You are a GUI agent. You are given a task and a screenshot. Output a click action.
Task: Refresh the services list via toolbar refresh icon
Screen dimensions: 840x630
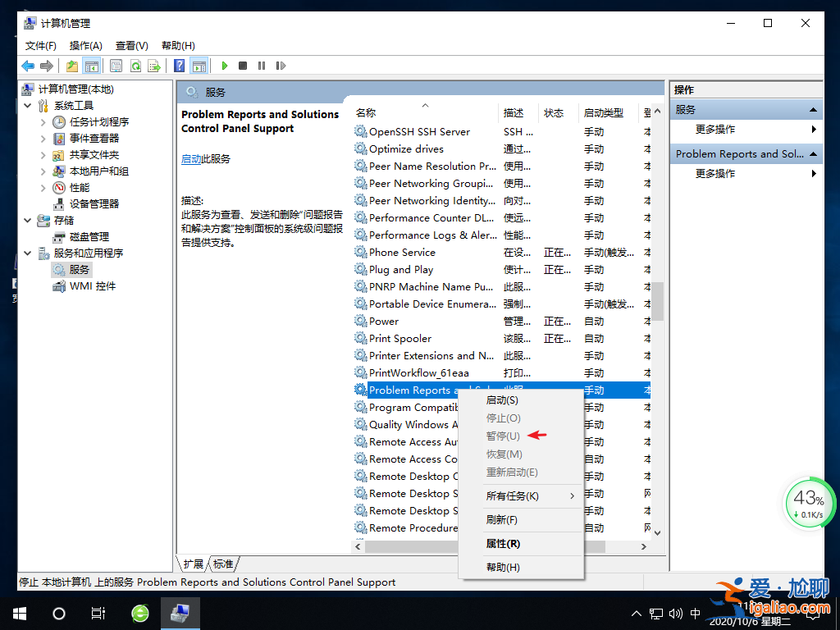[135, 66]
